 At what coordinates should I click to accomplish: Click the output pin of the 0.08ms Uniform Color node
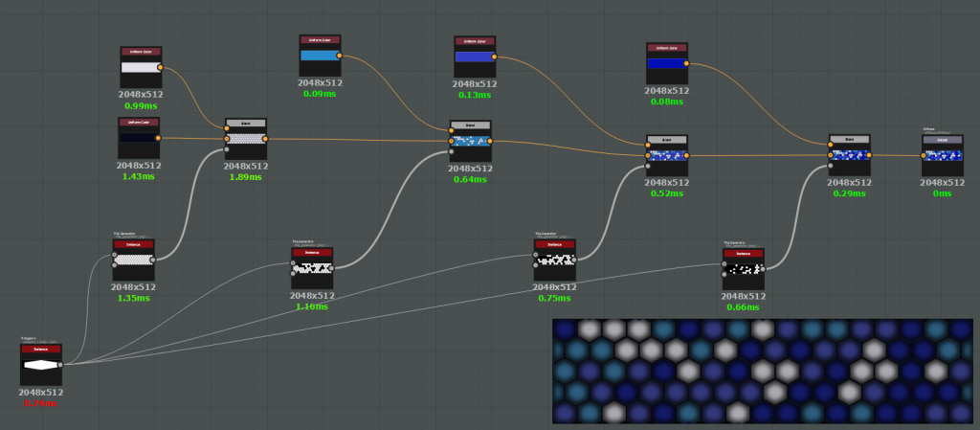coord(686,64)
